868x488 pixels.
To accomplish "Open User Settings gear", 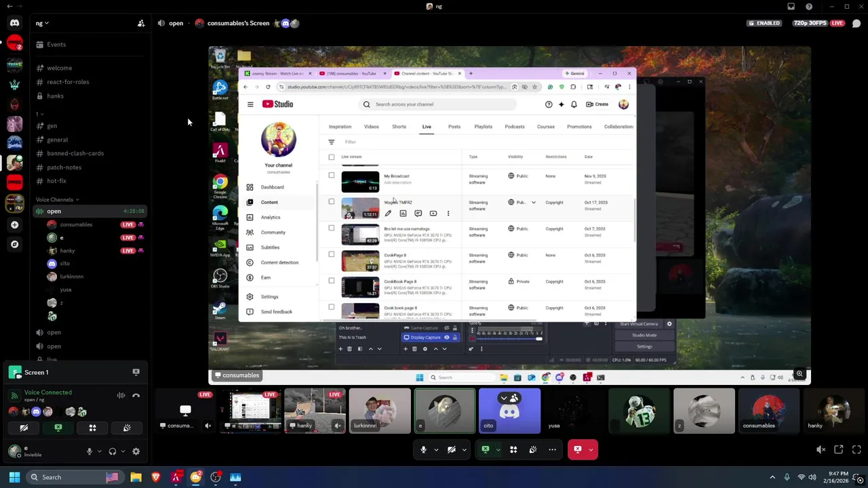I will pyautogui.click(x=136, y=451).
